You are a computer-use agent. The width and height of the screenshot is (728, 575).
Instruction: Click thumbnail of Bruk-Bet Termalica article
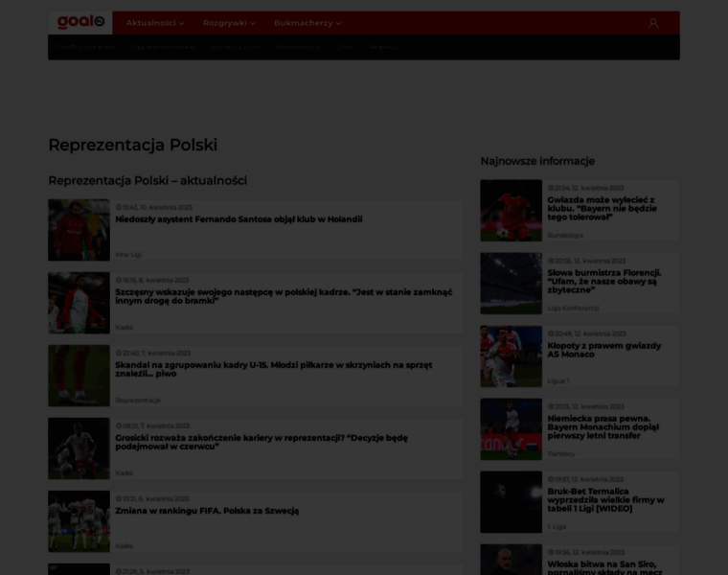tap(512, 502)
